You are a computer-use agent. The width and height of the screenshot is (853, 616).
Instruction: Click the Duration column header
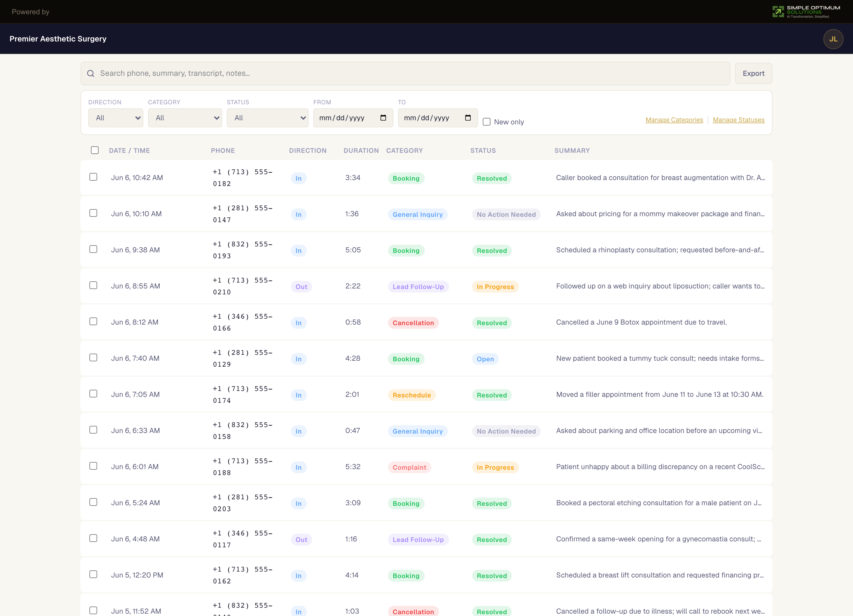pos(361,150)
